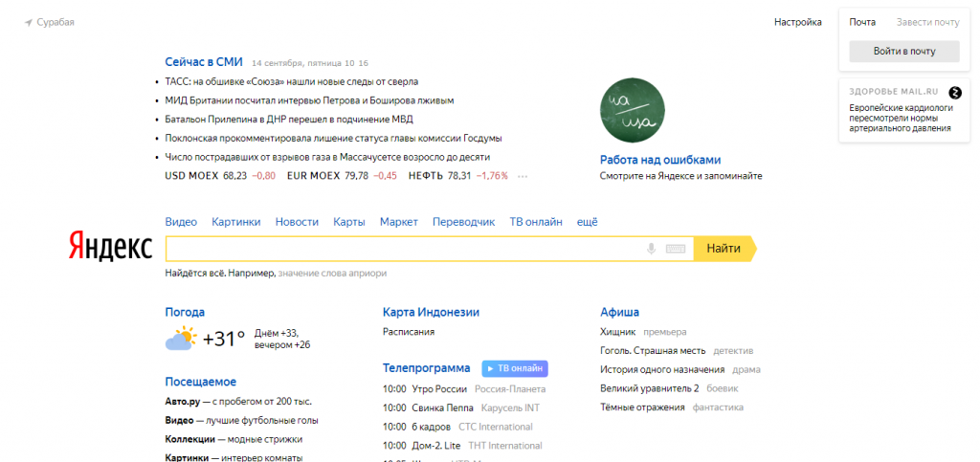Open Тёмные отражения listing
Image resolution: width=980 pixels, height=462 pixels.
click(671, 407)
